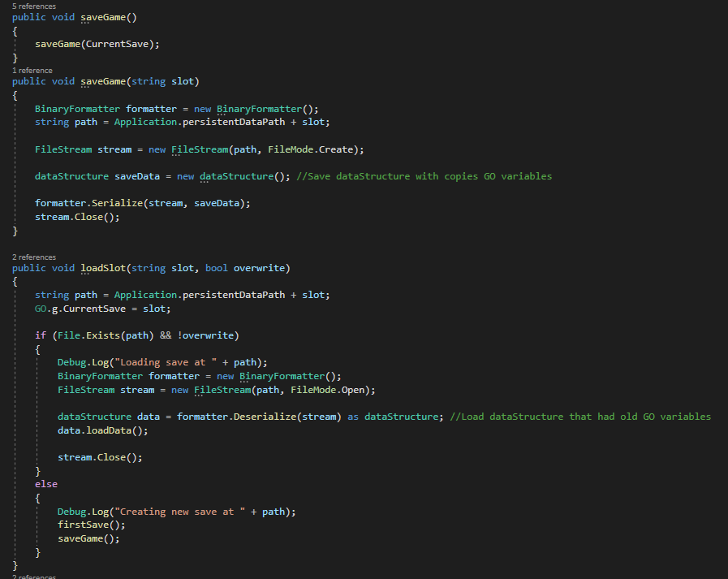Click the loadSlot method name
Viewport: 728px width, 579px height.
(x=103, y=268)
